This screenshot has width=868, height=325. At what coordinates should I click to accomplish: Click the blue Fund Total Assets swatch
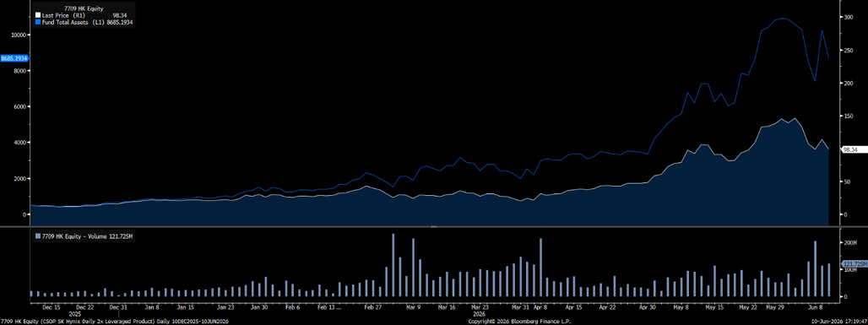click(x=38, y=22)
